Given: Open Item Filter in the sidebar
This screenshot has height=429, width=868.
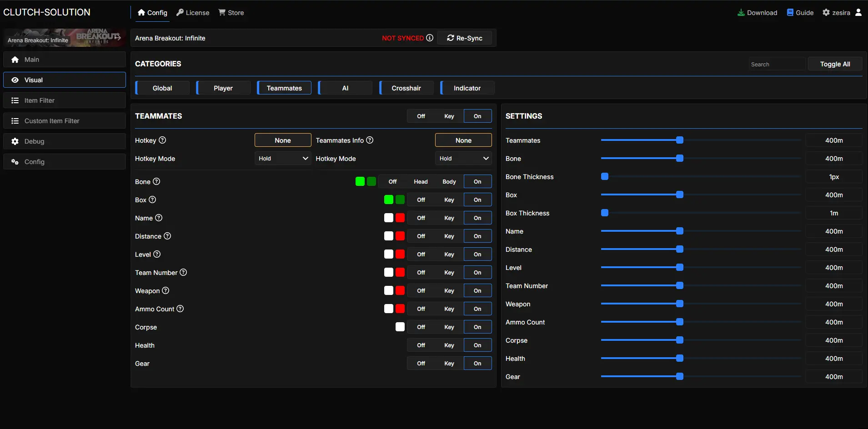Looking at the screenshot, I should coord(65,100).
